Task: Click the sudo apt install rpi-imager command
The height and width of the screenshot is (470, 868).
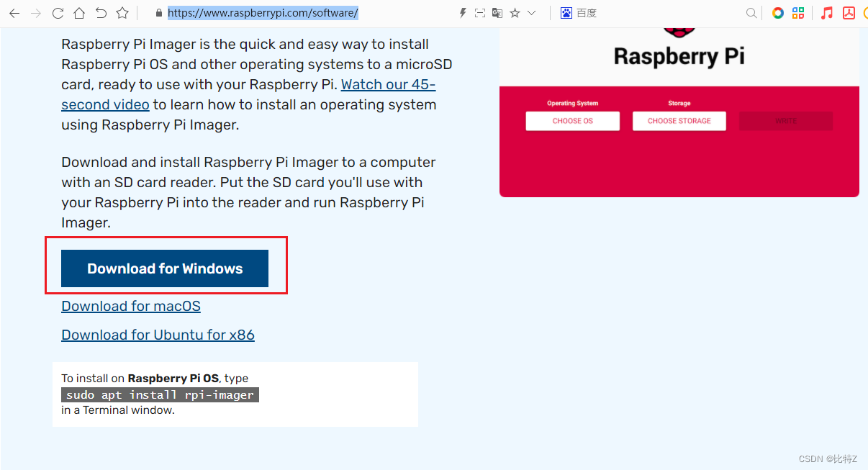Action: (160, 394)
